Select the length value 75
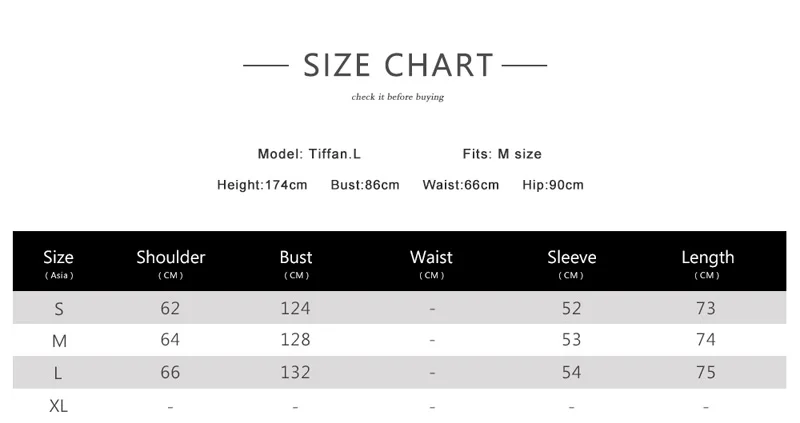The image size is (800, 423). (706, 372)
